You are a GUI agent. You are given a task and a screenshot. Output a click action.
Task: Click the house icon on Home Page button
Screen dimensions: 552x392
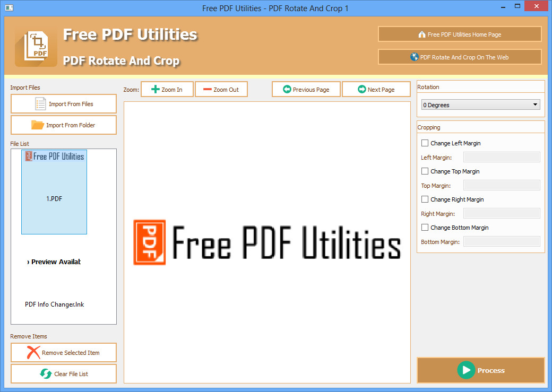pyautogui.click(x=422, y=34)
